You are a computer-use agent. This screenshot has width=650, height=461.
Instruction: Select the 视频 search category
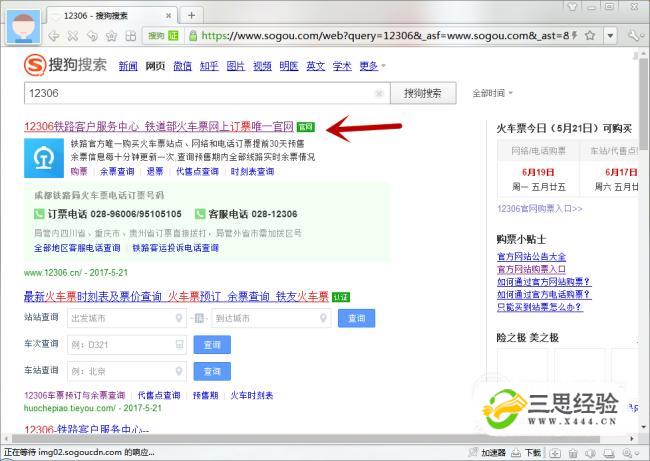click(262, 66)
